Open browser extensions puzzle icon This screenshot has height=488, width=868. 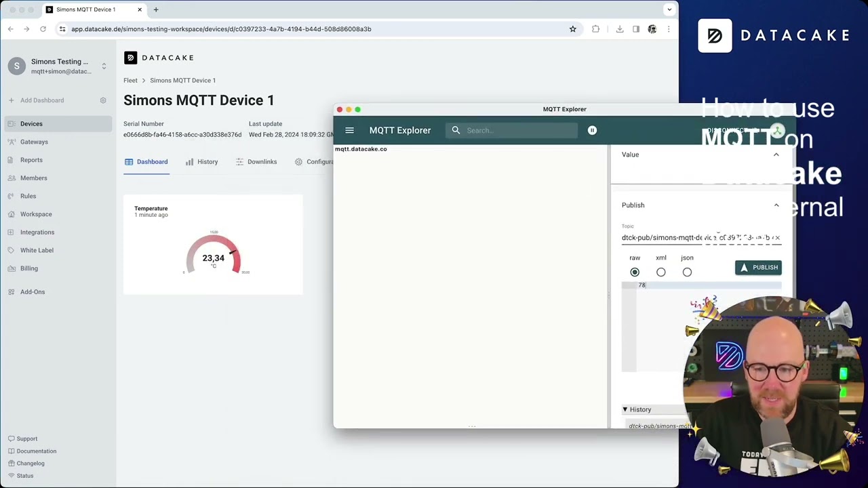point(595,29)
